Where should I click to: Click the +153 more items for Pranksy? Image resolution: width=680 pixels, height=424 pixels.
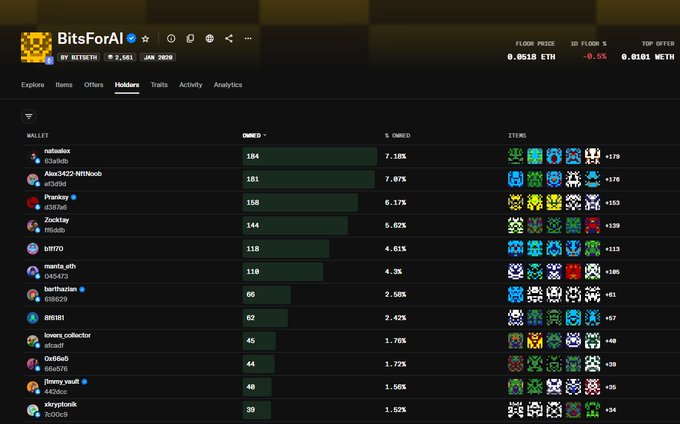[x=612, y=202]
